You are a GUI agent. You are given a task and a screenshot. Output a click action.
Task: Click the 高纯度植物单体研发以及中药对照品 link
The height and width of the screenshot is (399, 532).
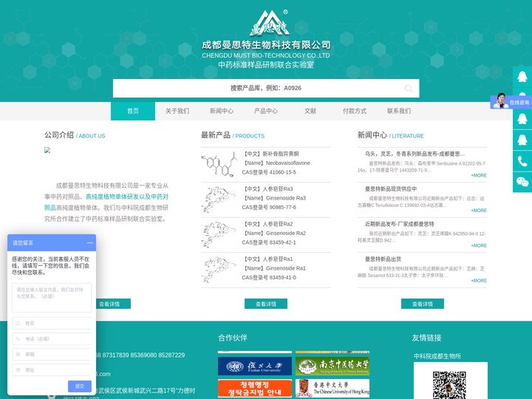tap(126, 197)
